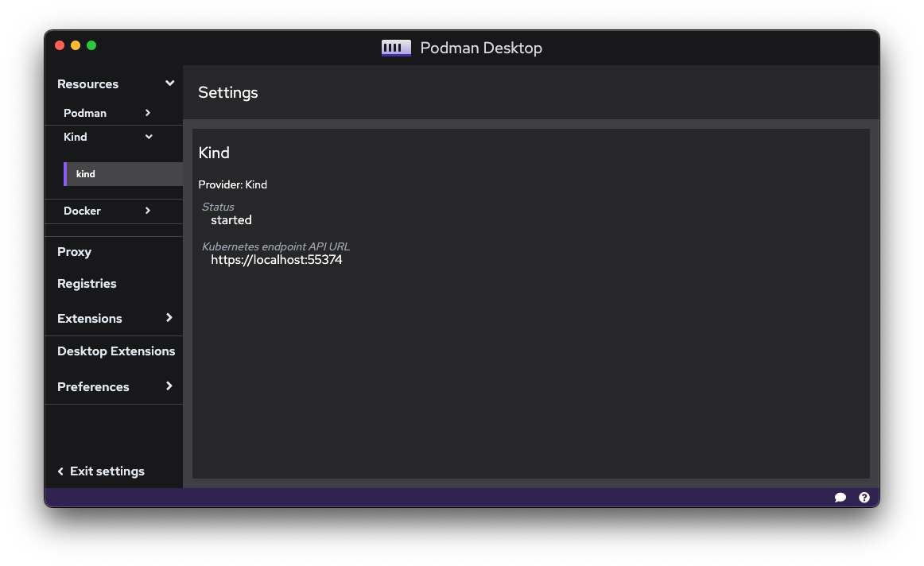Expand the Podman provider entry

pos(147,112)
